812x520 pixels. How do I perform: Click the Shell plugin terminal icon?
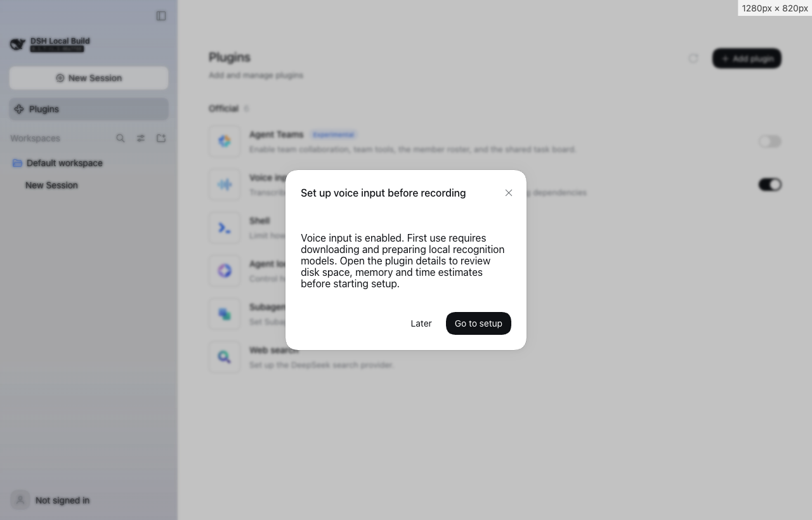(x=225, y=228)
